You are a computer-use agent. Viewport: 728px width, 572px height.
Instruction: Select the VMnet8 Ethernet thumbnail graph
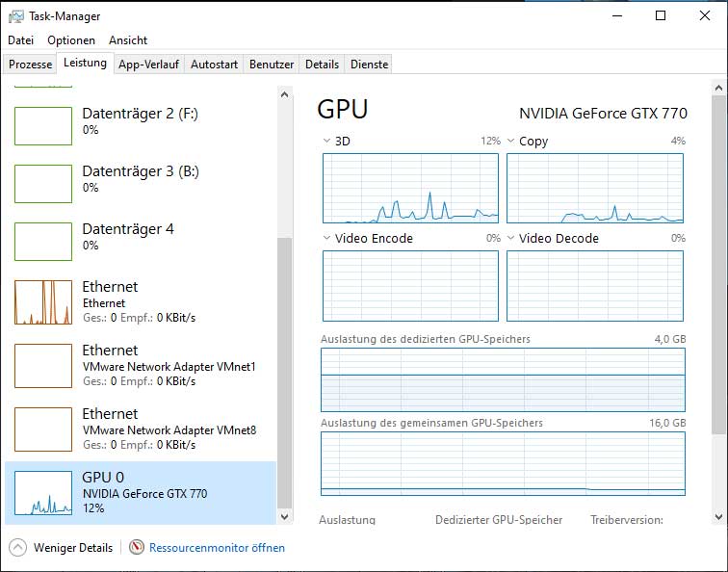43,429
